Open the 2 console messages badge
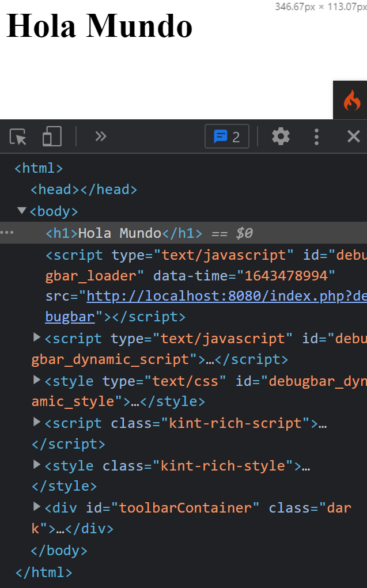The width and height of the screenshot is (367, 588). click(227, 136)
